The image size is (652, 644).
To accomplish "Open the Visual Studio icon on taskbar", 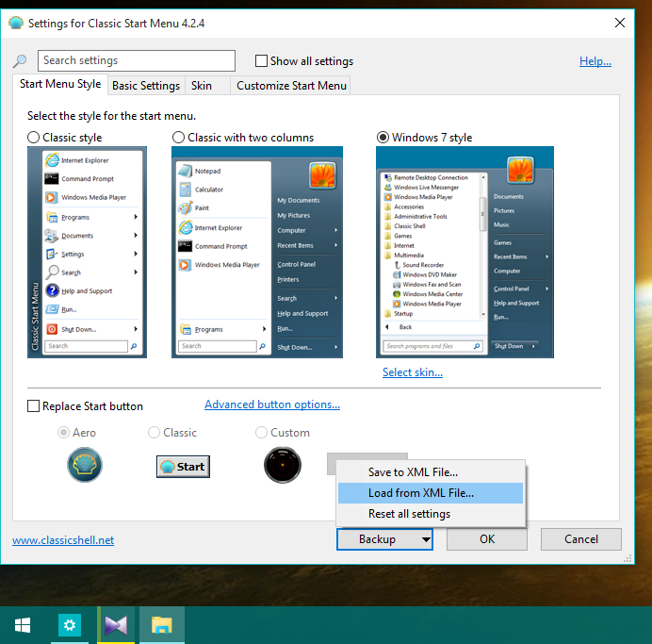I will [116, 625].
